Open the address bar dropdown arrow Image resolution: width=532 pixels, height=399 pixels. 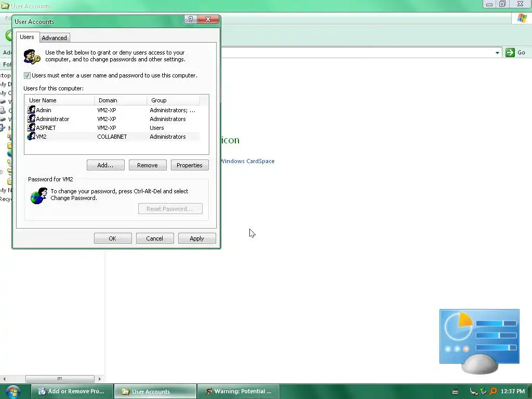497,52
